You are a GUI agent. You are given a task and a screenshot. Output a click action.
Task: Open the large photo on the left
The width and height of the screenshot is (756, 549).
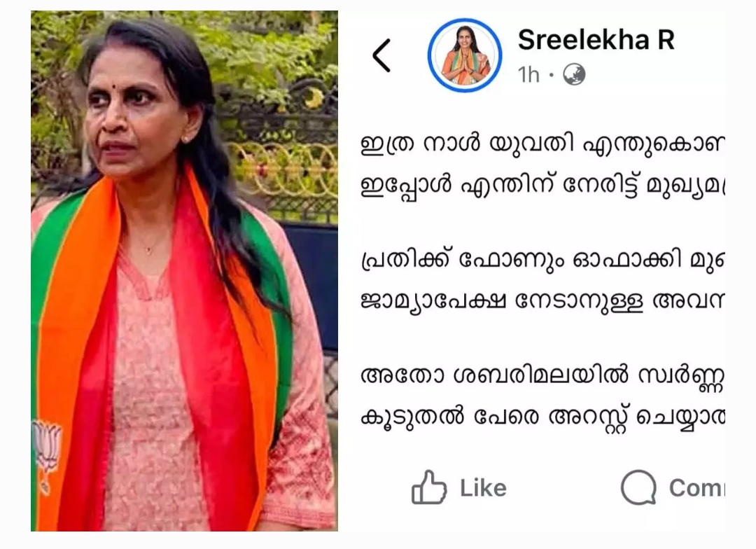click(x=184, y=271)
